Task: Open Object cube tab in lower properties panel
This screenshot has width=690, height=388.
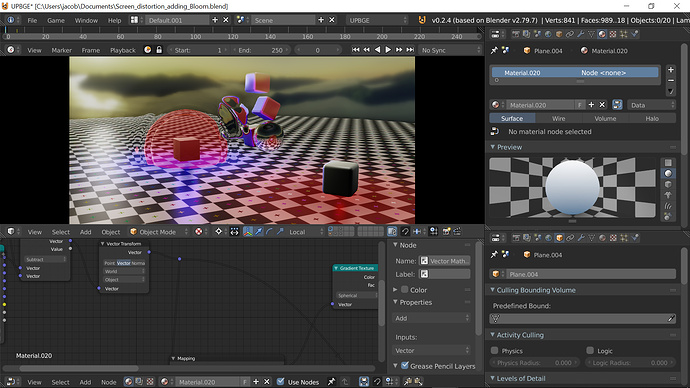Action: click(559, 238)
